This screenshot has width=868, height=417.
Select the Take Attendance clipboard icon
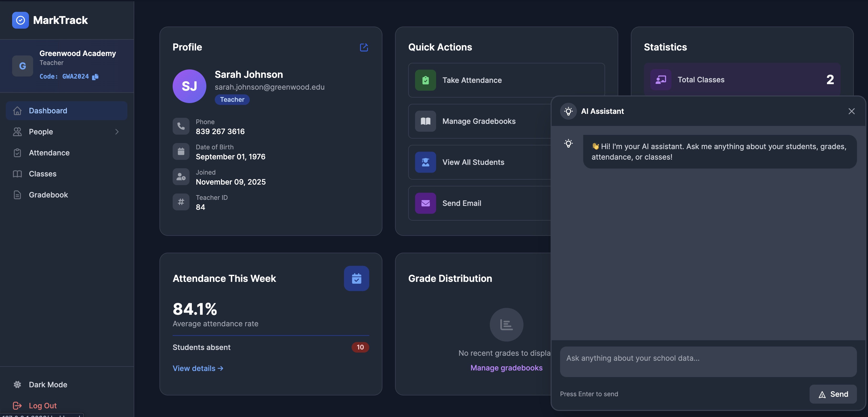coord(425,80)
